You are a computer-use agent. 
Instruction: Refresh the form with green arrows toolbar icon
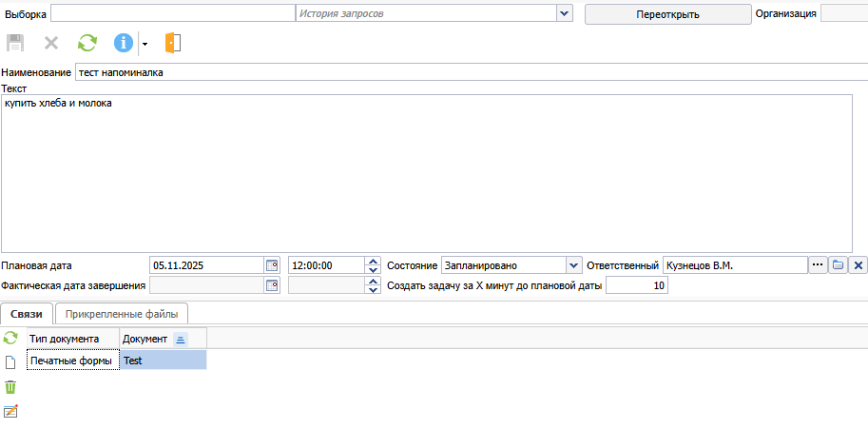[87, 43]
